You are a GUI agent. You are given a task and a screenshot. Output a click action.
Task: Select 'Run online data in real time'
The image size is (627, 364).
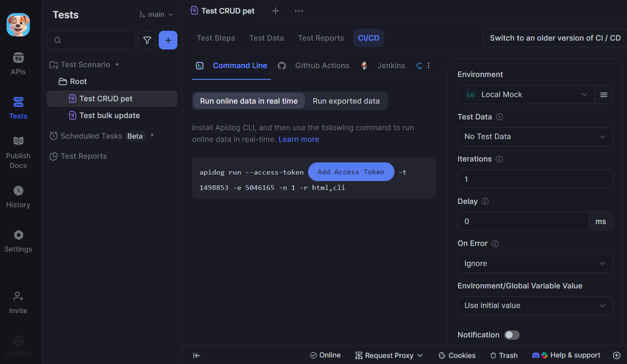pos(248,101)
